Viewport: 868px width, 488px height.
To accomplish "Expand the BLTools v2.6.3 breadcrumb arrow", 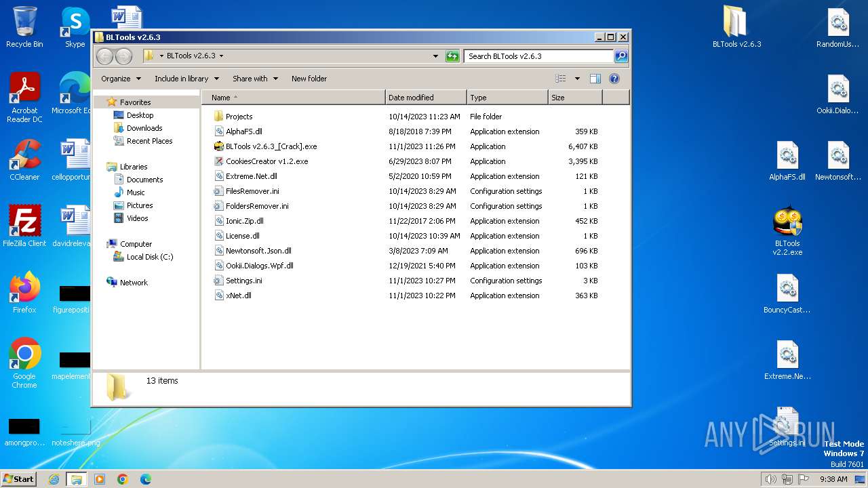I will (221, 56).
